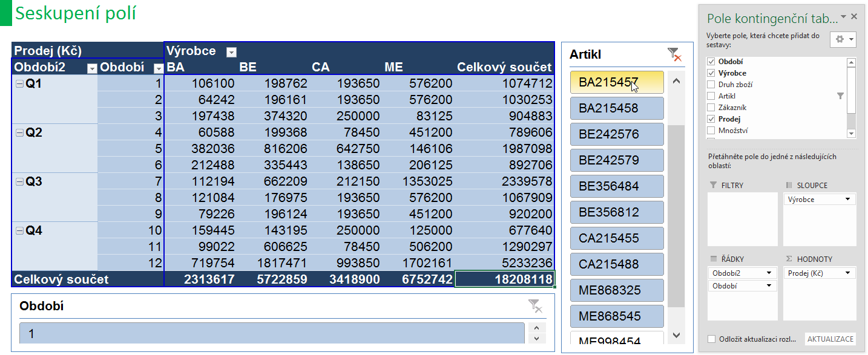Collapse the Q3 group in the pivot table
The image size is (868, 355).
pyautogui.click(x=19, y=181)
